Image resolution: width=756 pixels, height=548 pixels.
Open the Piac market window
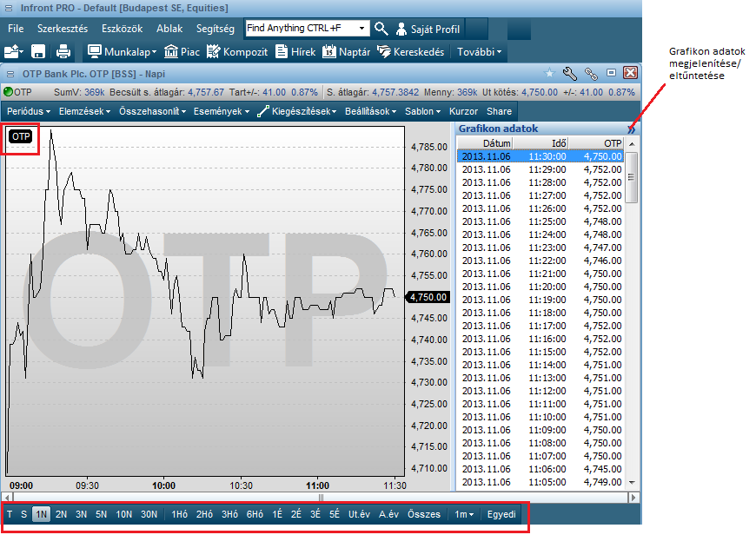(x=182, y=52)
